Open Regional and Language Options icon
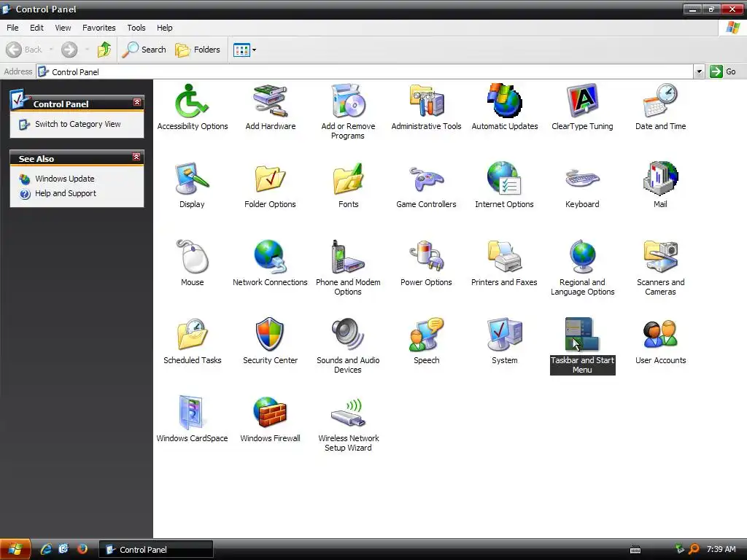 pos(582,257)
